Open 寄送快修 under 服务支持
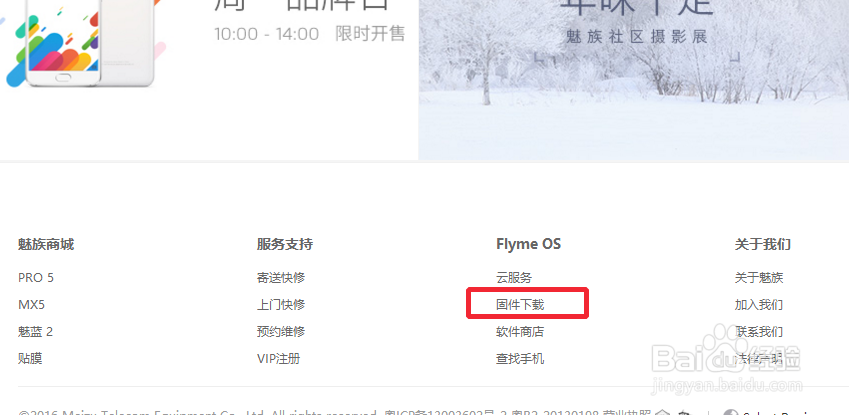Viewport: 849px width, 415px height. pyautogui.click(x=281, y=278)
